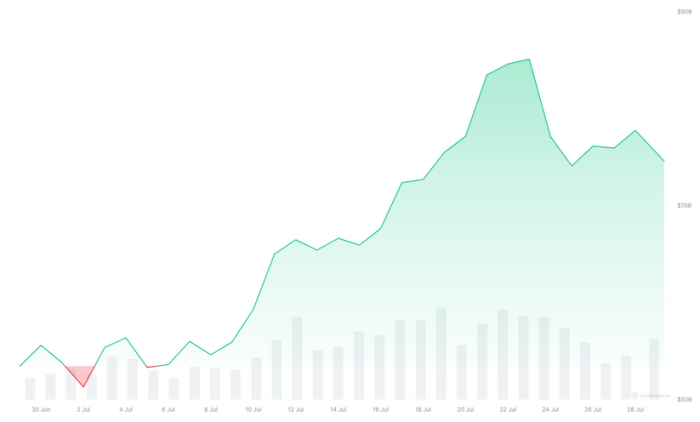
Task: Click the $90B price axis label
Action: (684, 11)
